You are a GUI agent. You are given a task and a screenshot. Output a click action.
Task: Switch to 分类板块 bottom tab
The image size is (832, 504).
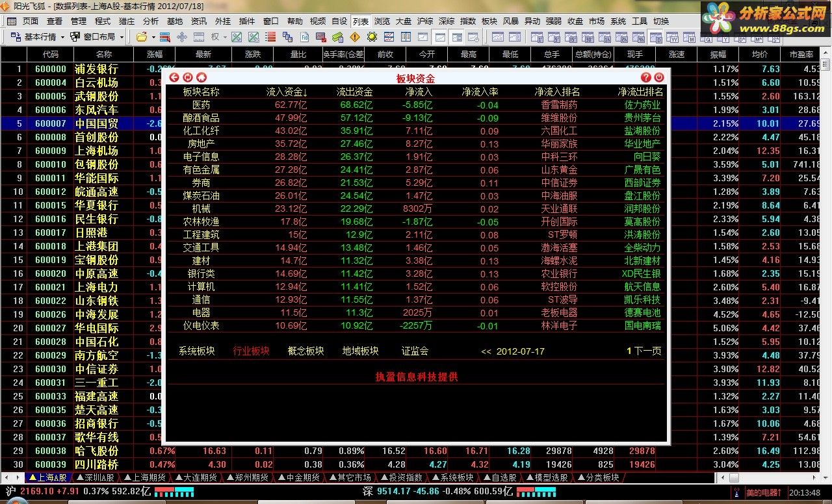(598, 477)
